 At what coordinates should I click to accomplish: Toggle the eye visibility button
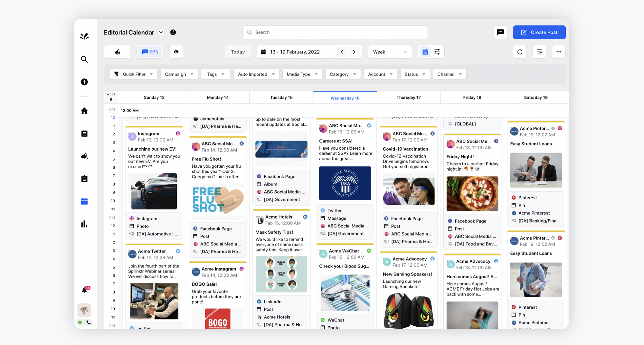pyautogui.click(x=176, y=52)
